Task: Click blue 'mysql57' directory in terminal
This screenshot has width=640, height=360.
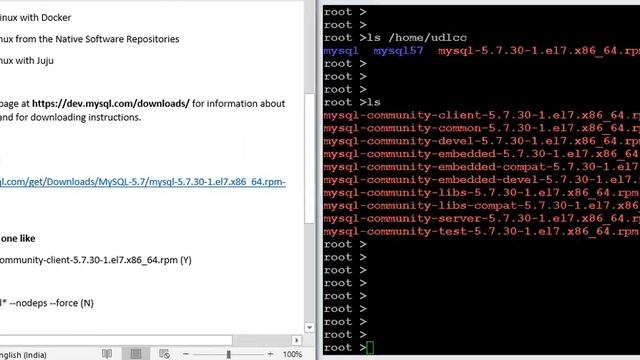Action: coord(398,51)
